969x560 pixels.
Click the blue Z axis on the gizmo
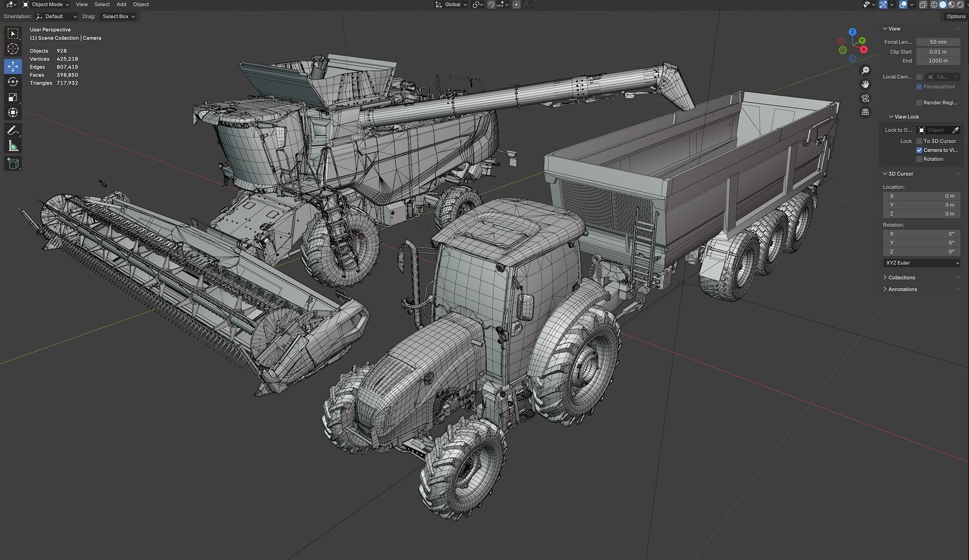(x=853, y=32)
